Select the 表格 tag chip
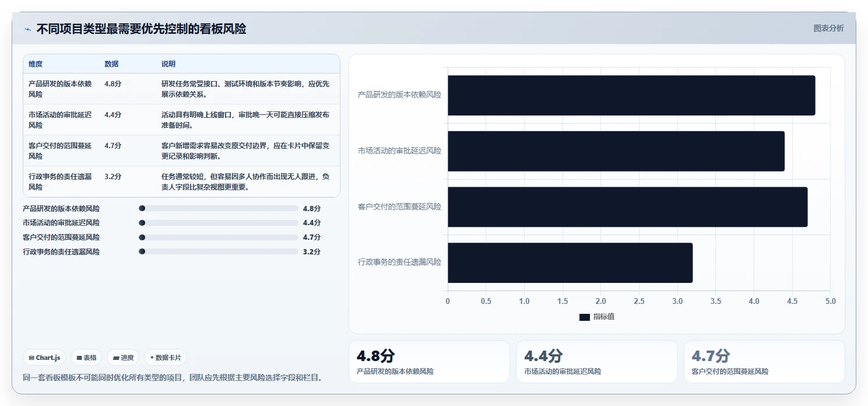868x406 pixels. pyautogui.click(x=86, y=358)
